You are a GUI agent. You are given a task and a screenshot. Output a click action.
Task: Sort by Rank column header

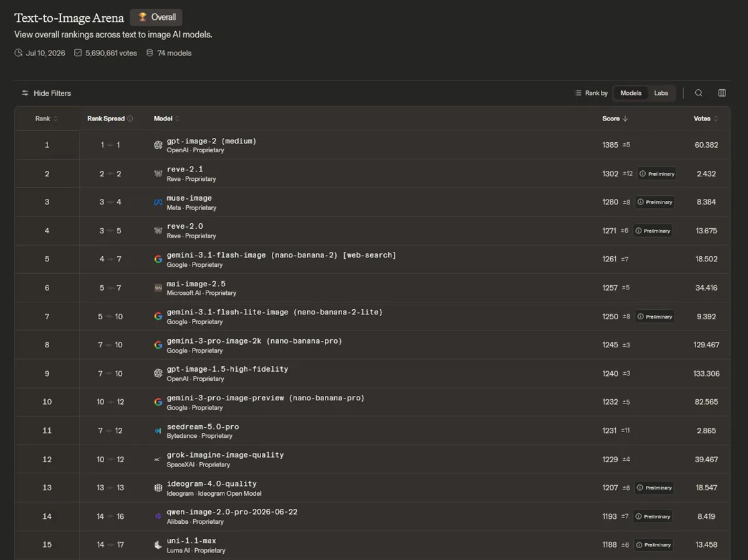pos(47,118)
